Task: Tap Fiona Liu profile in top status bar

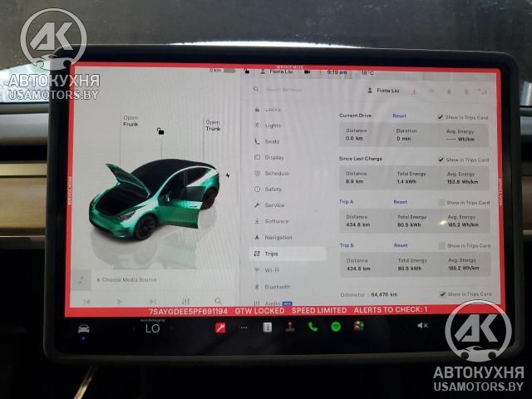Action: click(277, 71)
